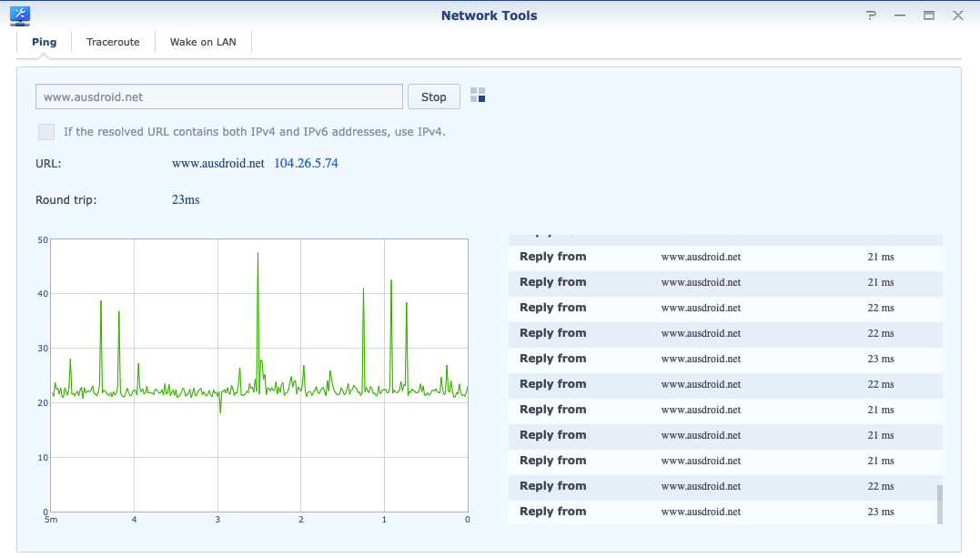Click the 5m label on the chart time axis
This screenshot has width=980, height=558.
(x=51, y=520)
